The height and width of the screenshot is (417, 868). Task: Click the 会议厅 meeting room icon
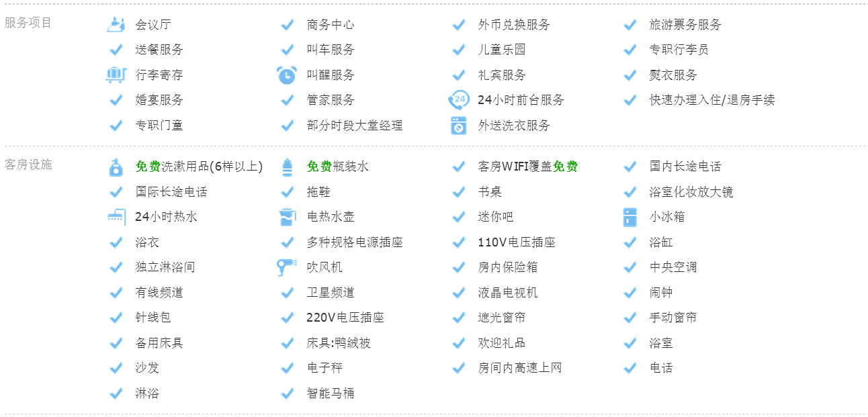pos(116,24)
